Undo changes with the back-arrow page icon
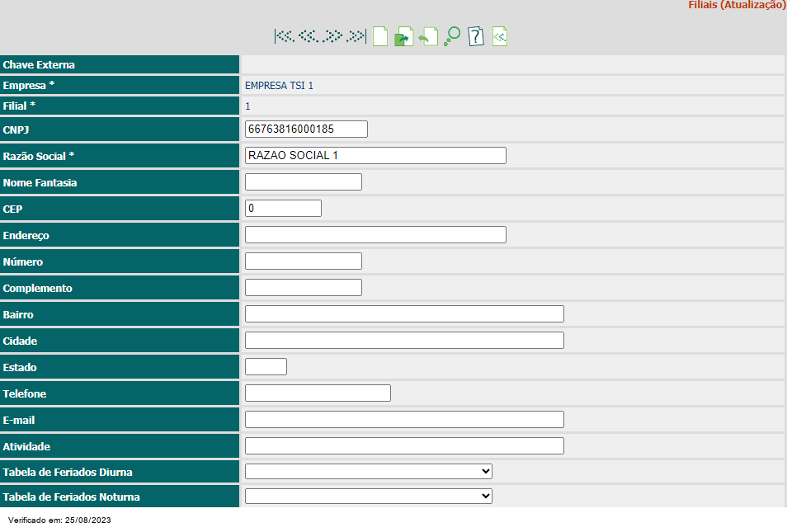Viewport: 787px width, 532px height. [x=428, y=36]
